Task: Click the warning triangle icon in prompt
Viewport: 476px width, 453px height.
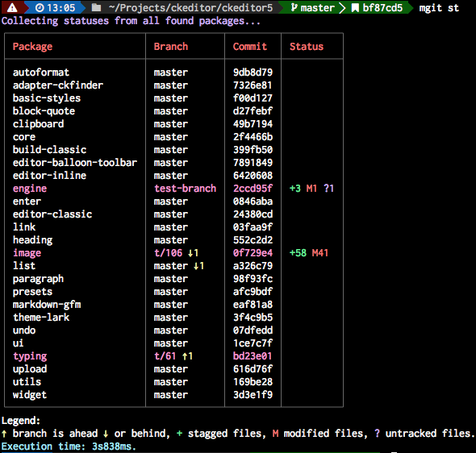Action: click(12, 7)
